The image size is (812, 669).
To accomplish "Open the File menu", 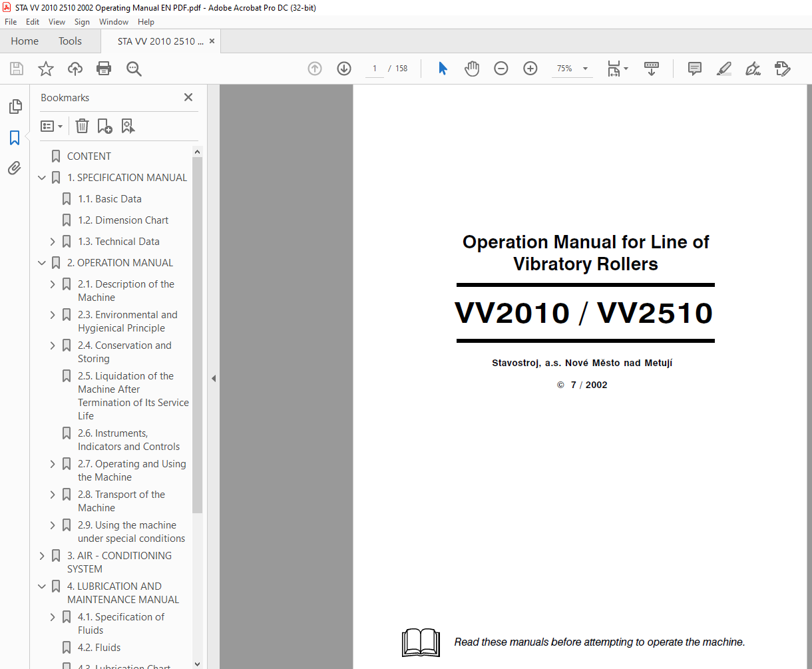I will tap(11, 22).
